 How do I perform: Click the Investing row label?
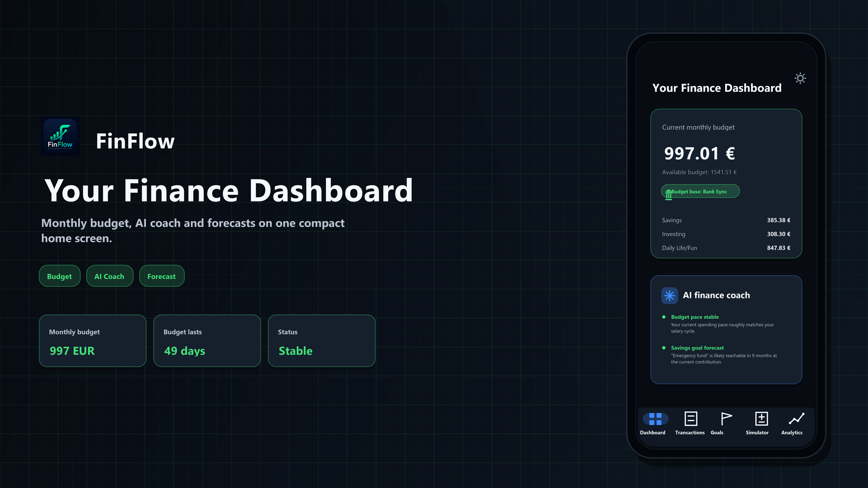click(x=674, y=234)
